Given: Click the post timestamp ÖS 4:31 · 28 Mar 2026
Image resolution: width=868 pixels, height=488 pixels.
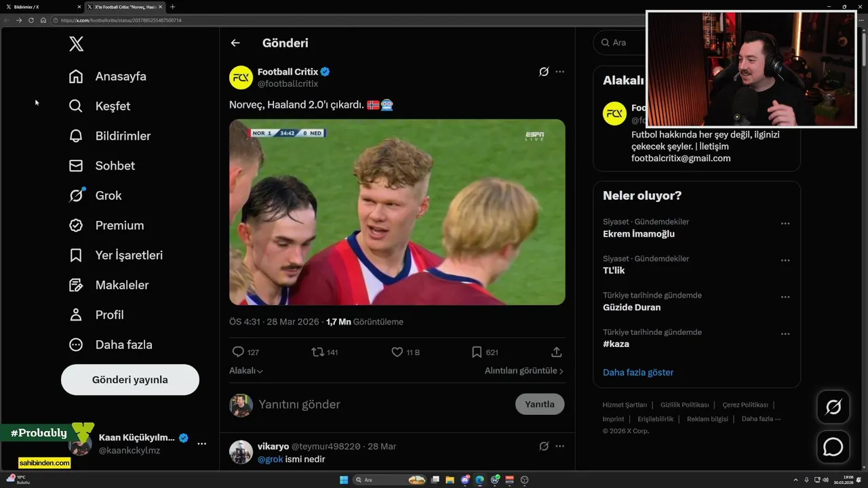Looking at the screenshot, I should click(x=274, y=322).
